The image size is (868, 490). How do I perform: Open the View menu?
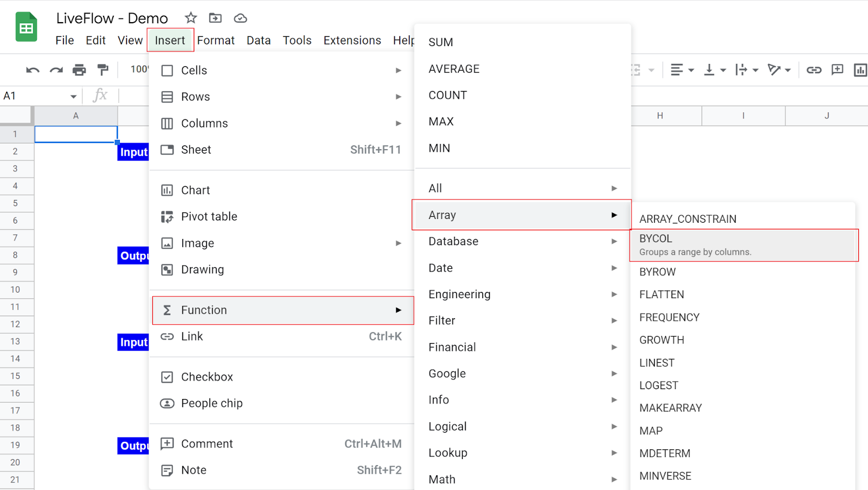pos(130,40)
